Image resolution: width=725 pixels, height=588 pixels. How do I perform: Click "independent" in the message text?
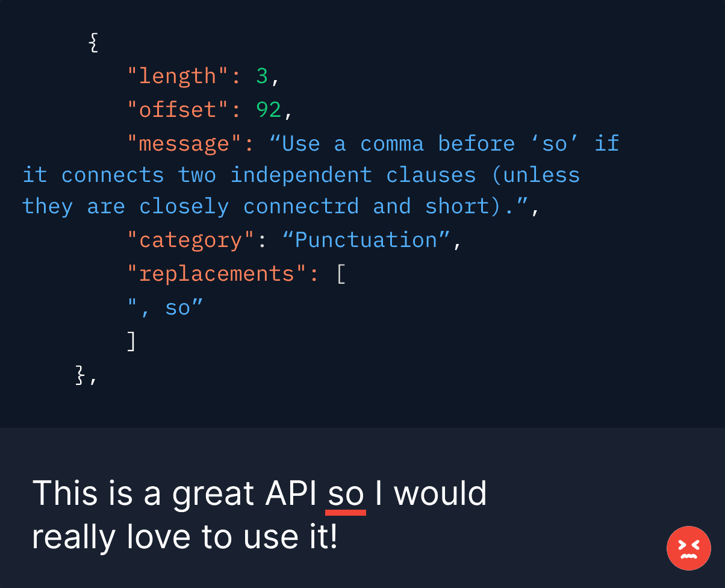(x=301, y=175)
